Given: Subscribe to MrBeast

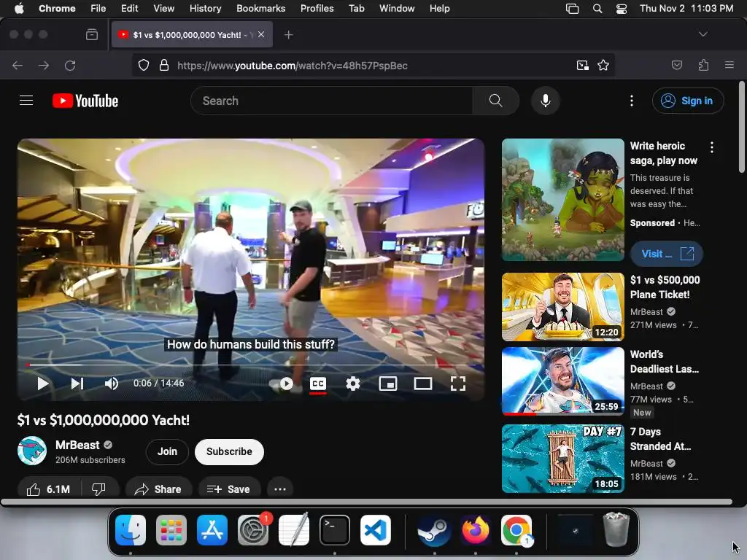Looking at the screenshot, I should 229,451.
